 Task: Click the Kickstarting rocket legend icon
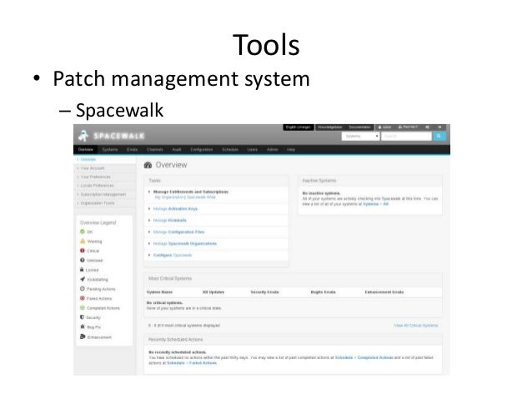point(83,279)
